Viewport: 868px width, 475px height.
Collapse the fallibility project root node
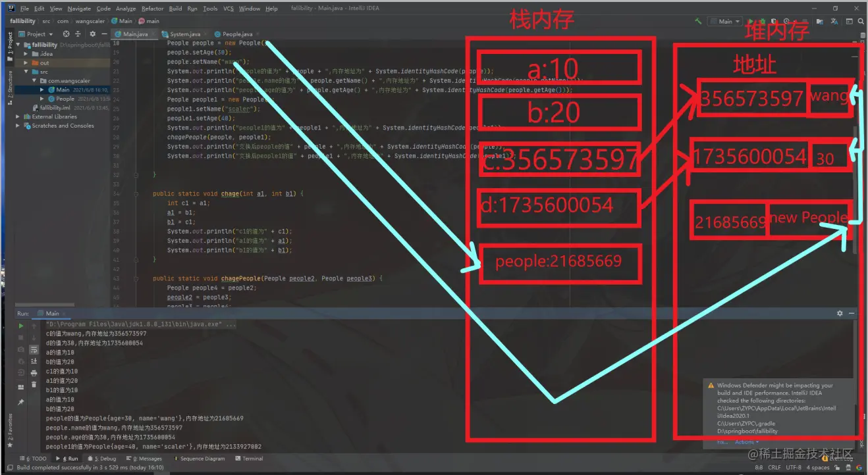point(19,45)
